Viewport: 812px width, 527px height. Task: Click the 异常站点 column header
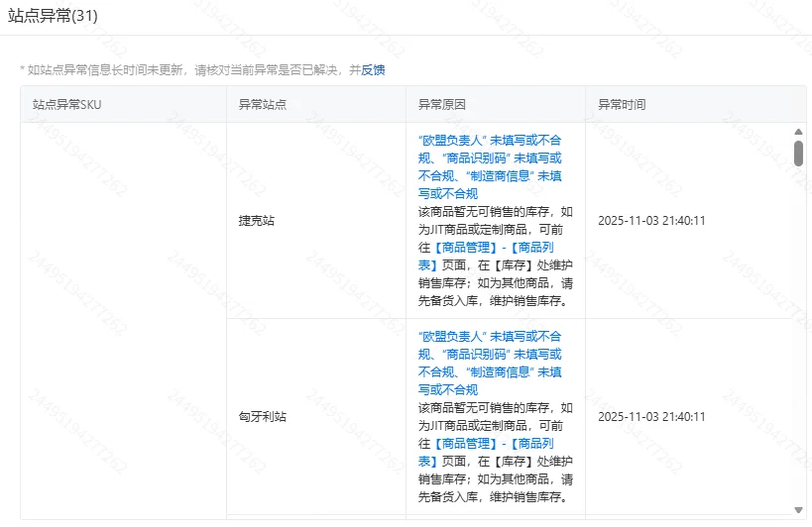click(262, 104)
